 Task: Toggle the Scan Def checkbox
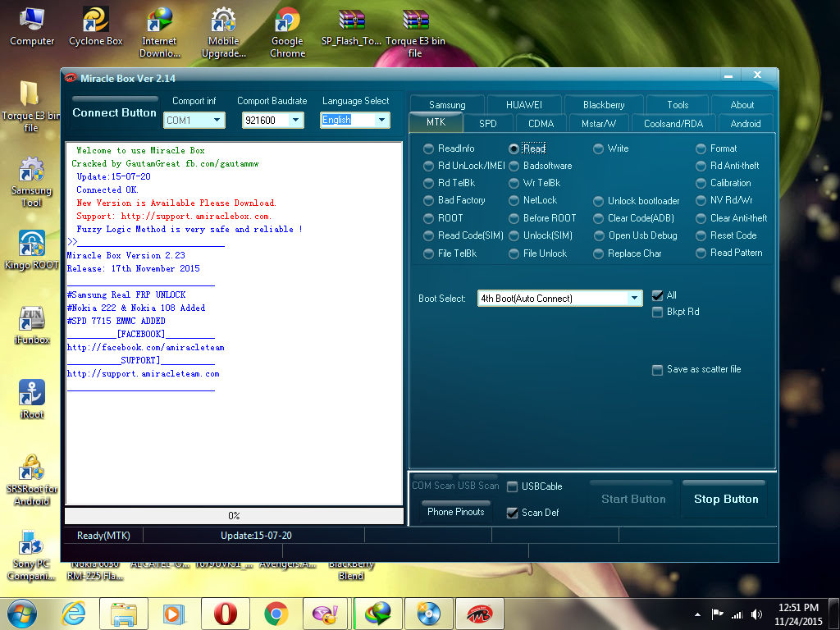coord(512,513)
